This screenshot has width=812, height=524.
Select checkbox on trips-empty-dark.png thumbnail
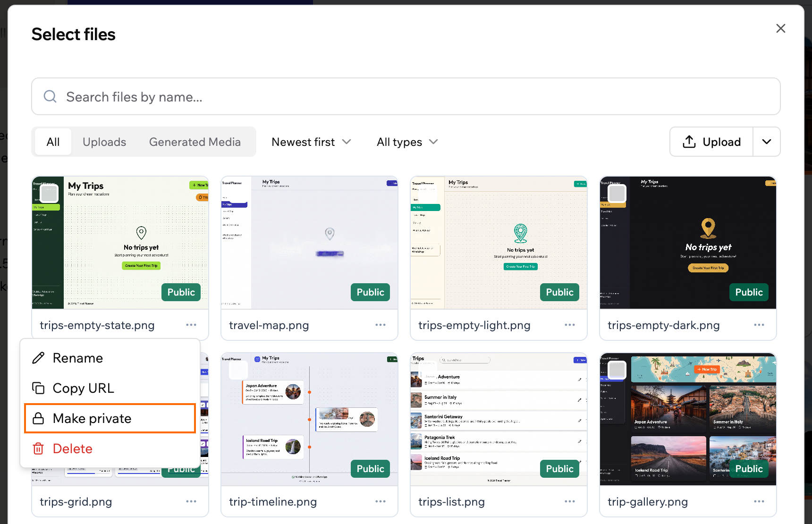point(617,193)
